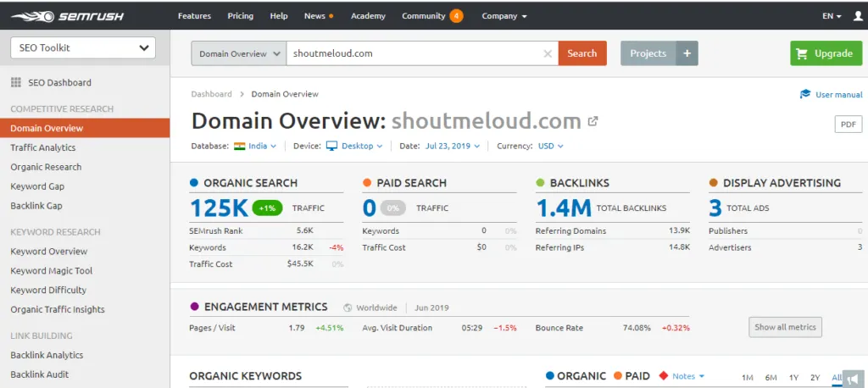Click the plus icon next to Projects
This screenshot has height=388, width=868.
point(687,53)
